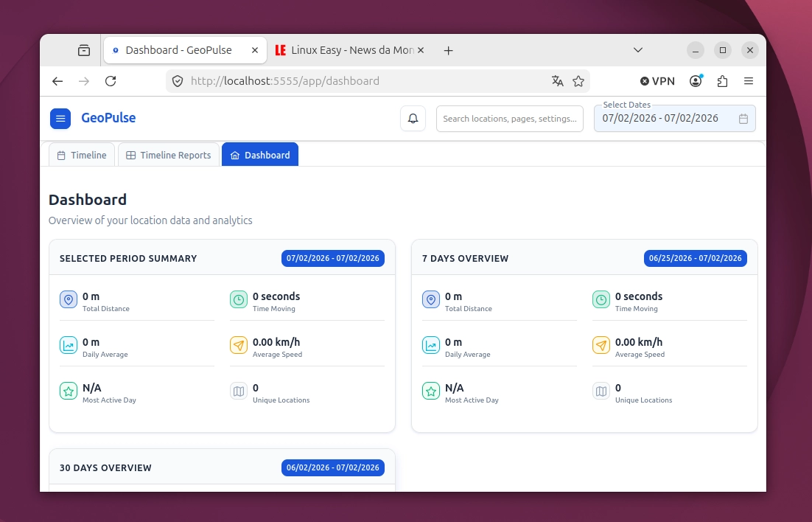
Task: Select the Dashboard - GeoPulse browser tab
Action: [186, 50]
